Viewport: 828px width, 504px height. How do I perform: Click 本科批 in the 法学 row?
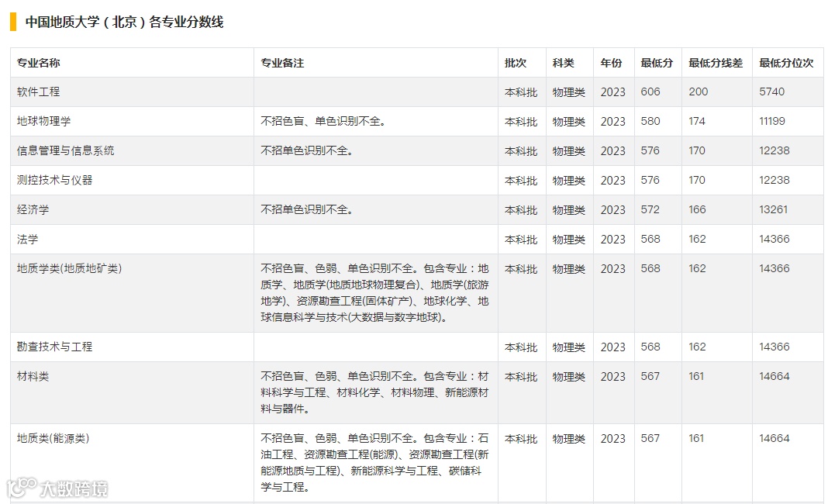(x=521, y=240)
